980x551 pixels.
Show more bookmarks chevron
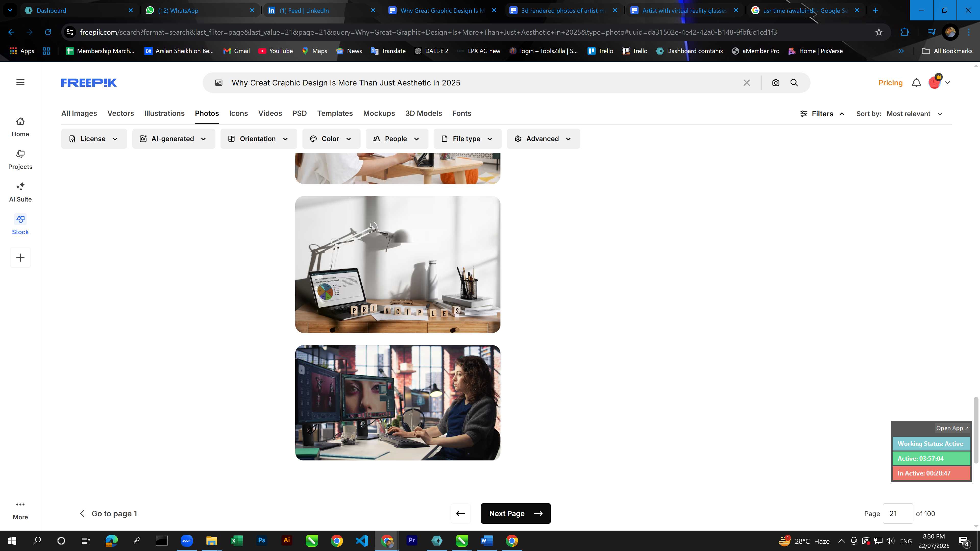(x=901, y=51)
